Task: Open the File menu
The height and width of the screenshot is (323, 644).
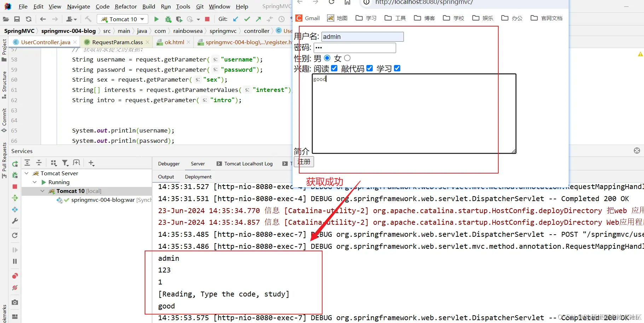Action: click(x=23, y=6)
